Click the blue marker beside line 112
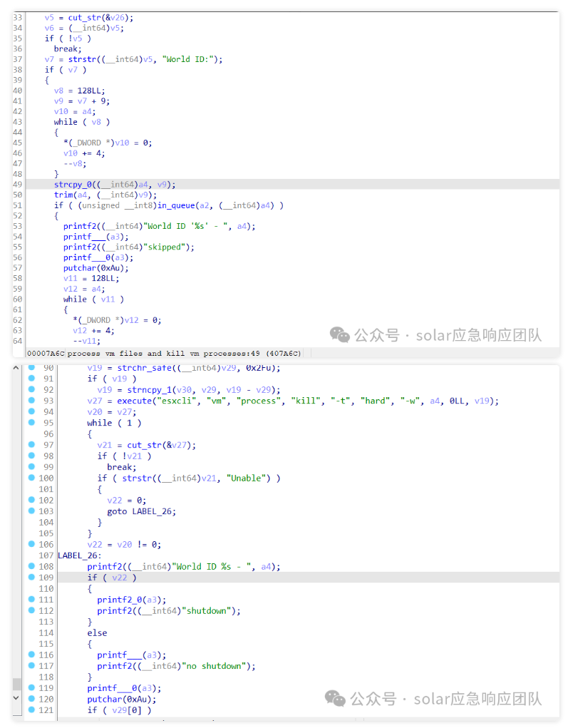This screenshot has width=573, height=728. [31, 610]
